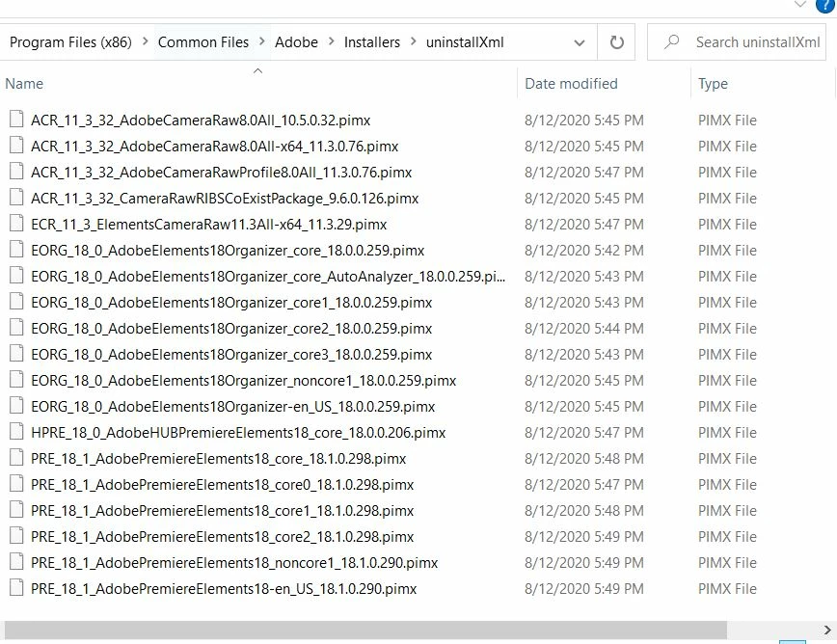Select EORG_18_0_AdobeElements18Organizer-en_US_18.0.0.259.pimx name
The height and width of the screenshot is (644, 837).
[x=232, y=407]
